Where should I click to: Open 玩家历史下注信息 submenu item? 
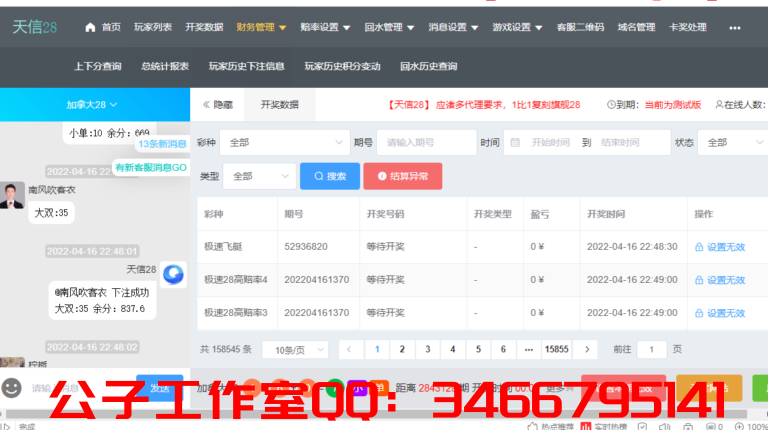(x=246, y=66)
